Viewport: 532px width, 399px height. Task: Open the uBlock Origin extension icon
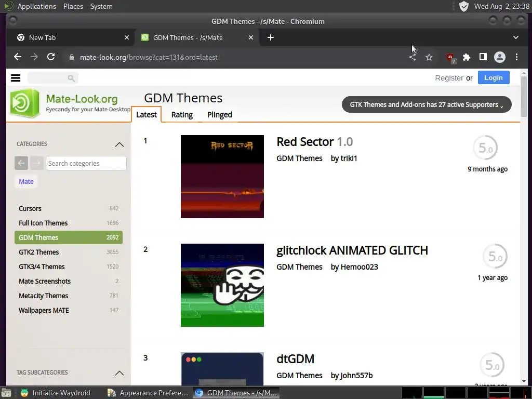tap(451, 58)
